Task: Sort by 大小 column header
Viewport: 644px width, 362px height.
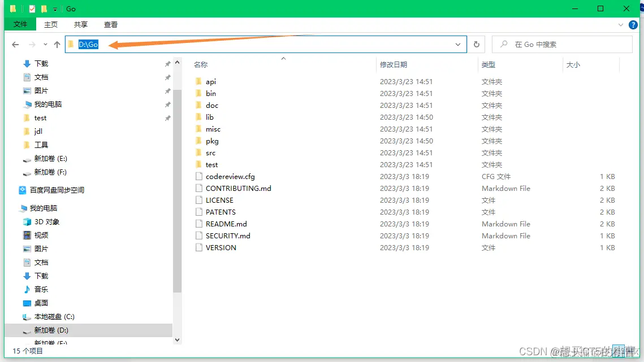Action: tap(573, 64)
